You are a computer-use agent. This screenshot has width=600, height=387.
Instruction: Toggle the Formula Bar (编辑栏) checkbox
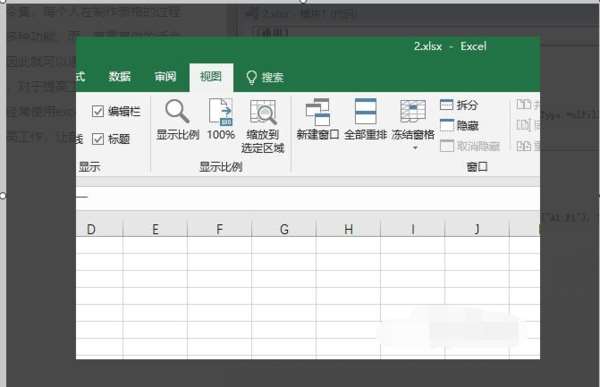tap(98, 111)
